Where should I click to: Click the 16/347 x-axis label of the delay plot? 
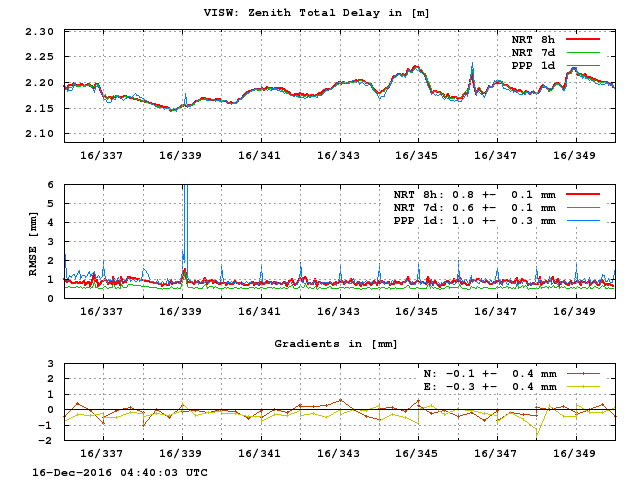click(x=495, y=156)
